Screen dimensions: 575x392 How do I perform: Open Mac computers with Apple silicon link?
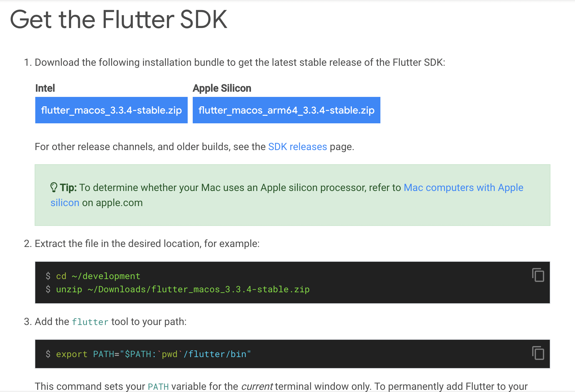[464, 188]
